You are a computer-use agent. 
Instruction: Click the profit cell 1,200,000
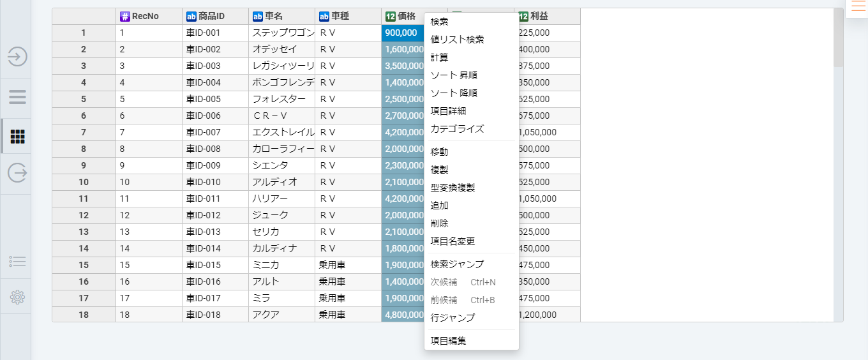coord(549,315)
